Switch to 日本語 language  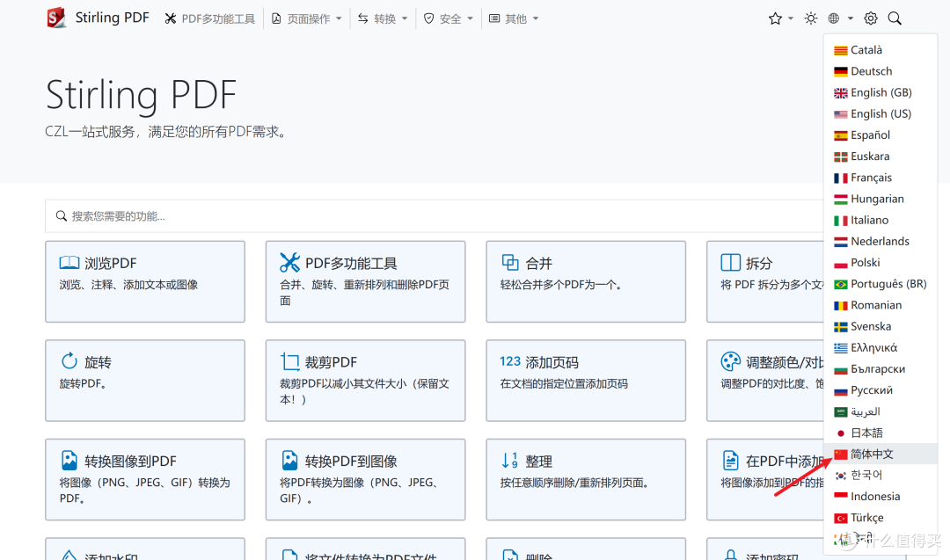(x=880, y=433)
